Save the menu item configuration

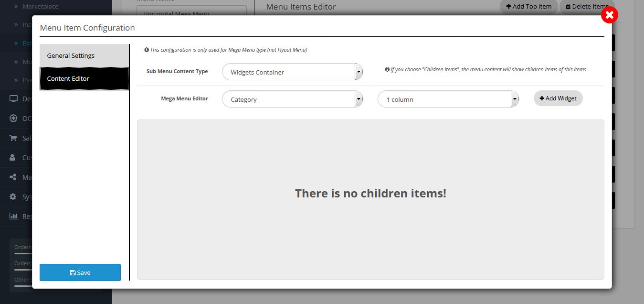[80, 272]
